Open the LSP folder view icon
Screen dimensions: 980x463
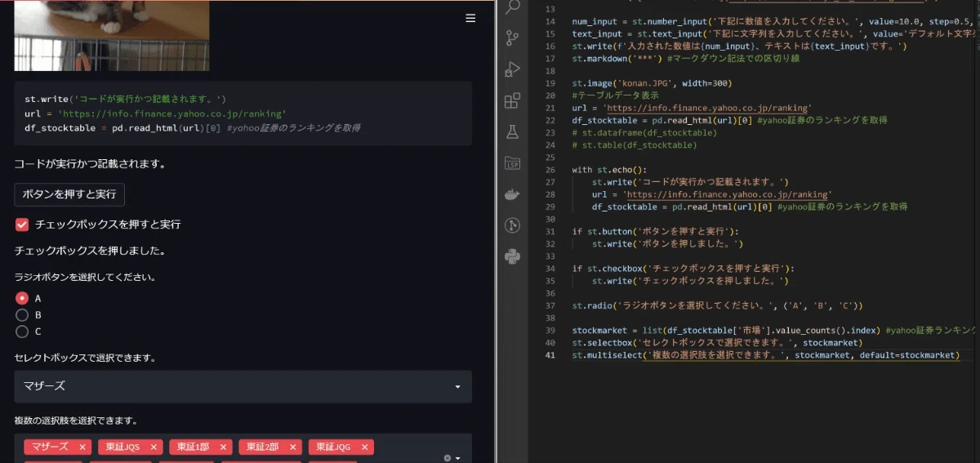[x=513, y=162]
